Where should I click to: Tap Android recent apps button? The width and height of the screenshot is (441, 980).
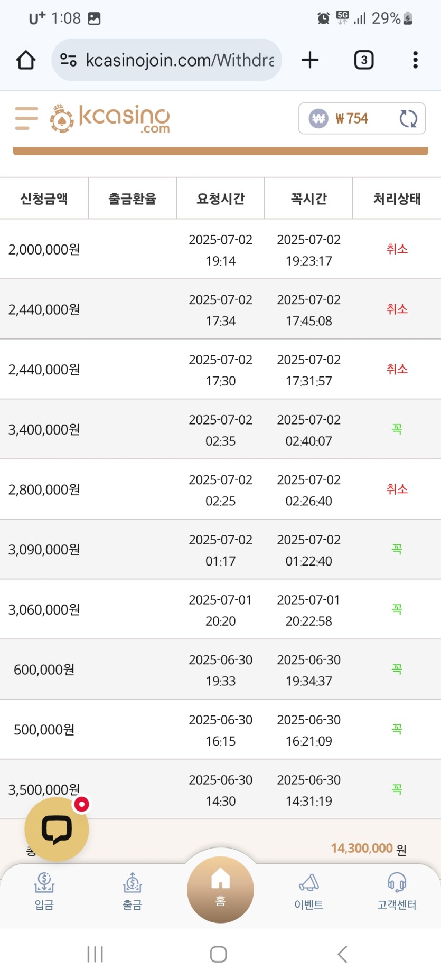click(x=95, y=954)
